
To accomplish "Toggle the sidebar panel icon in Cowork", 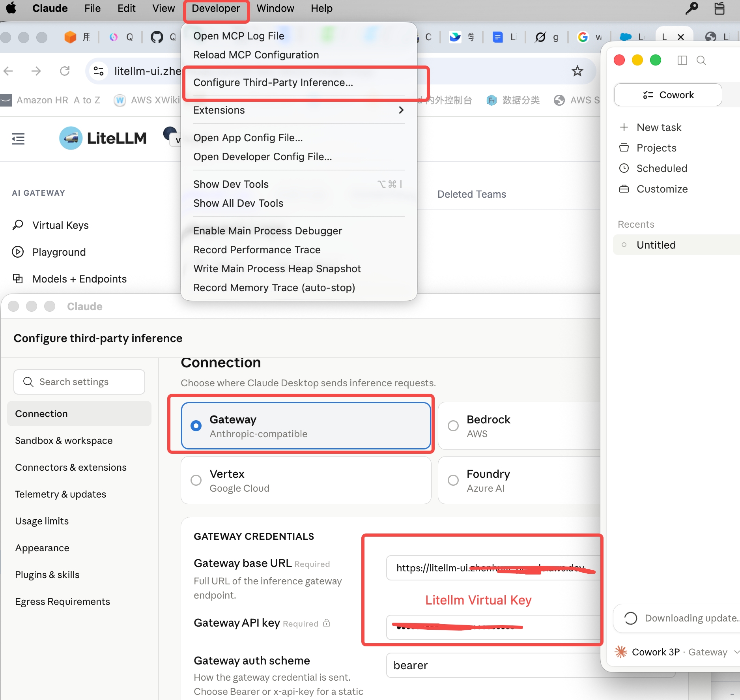I will [x=682, y=60].
